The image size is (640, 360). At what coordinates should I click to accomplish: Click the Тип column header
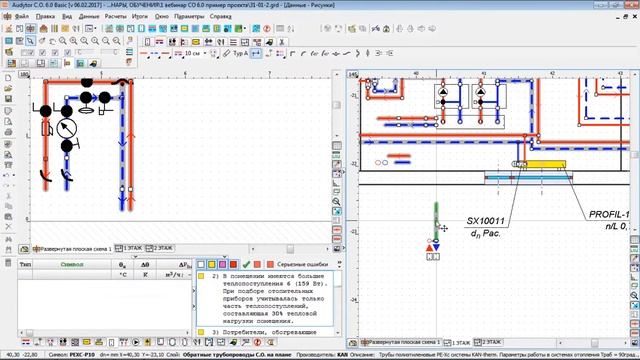coord(25,264)
